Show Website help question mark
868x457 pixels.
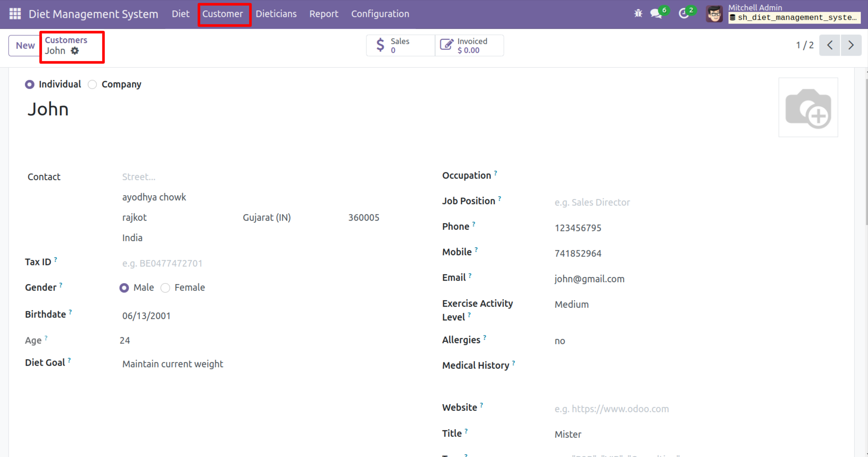click(x=481, y=405)
